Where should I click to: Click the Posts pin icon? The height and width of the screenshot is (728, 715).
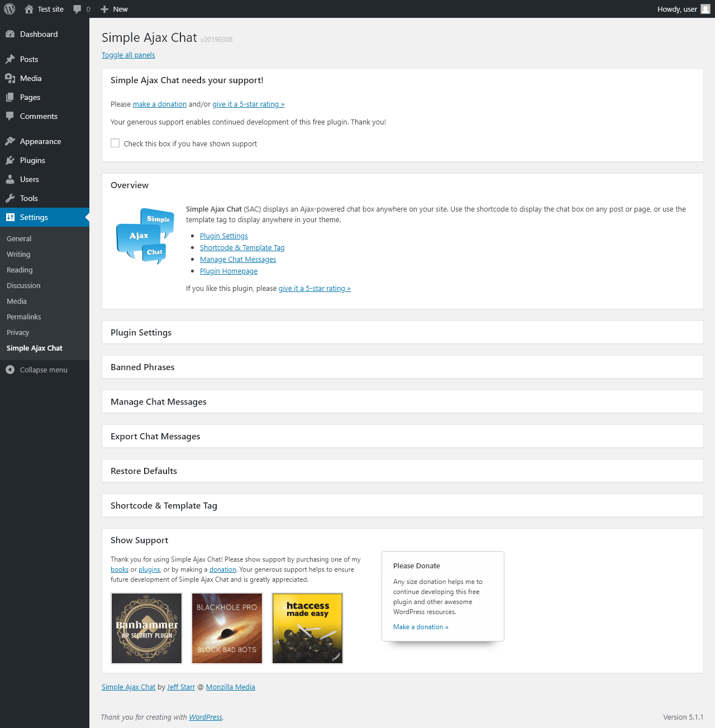pyautogui.click(x=10, y=59)
